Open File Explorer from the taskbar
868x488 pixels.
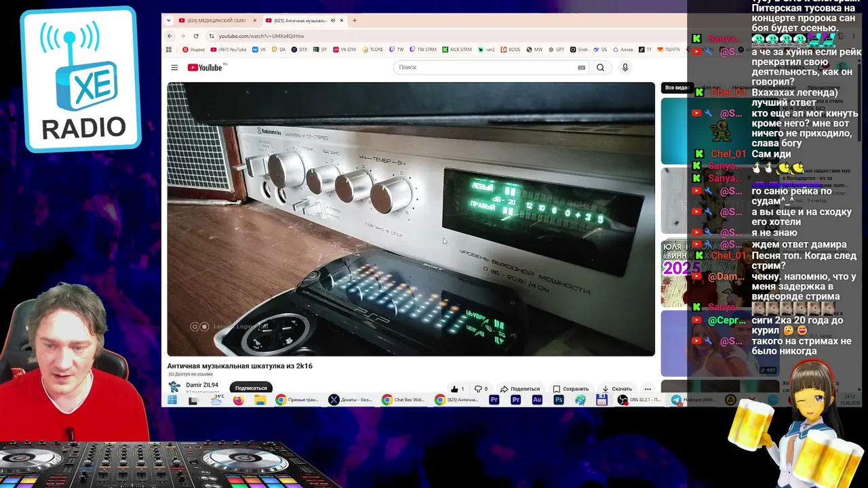click(x=260, y=401)
